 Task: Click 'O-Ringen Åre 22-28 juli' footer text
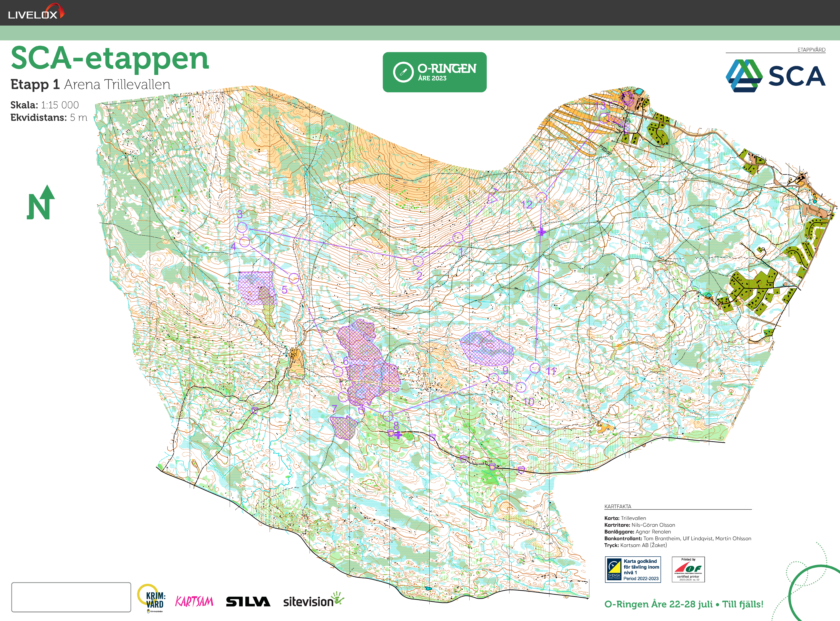tap(658, 604)
